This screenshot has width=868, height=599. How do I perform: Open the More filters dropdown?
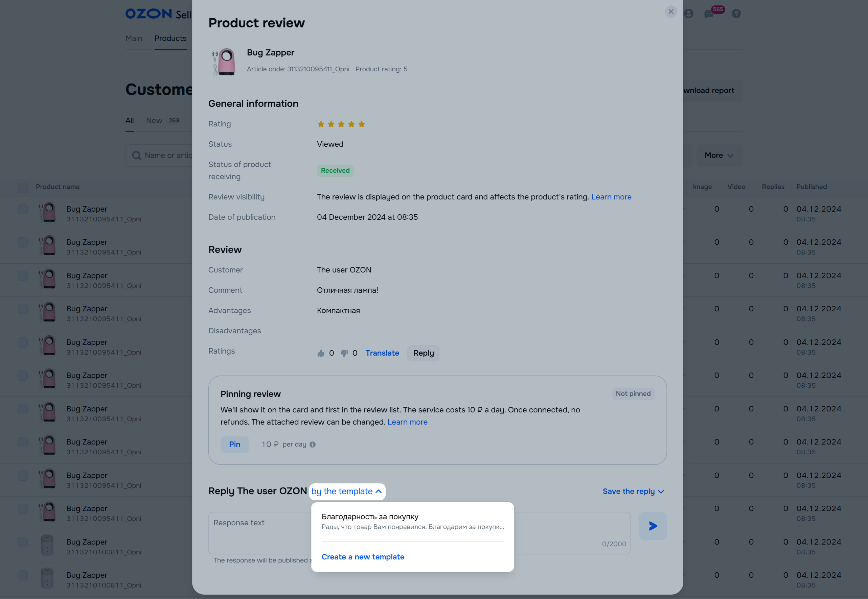point(718,155)
